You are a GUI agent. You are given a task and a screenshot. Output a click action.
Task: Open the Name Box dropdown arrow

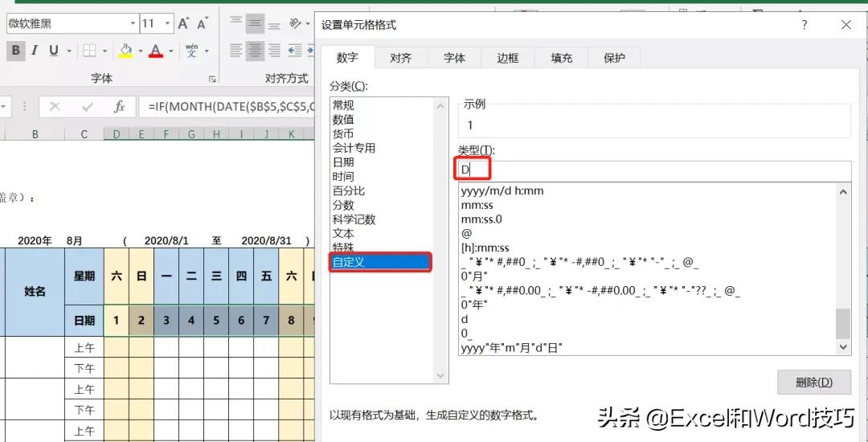2,107
